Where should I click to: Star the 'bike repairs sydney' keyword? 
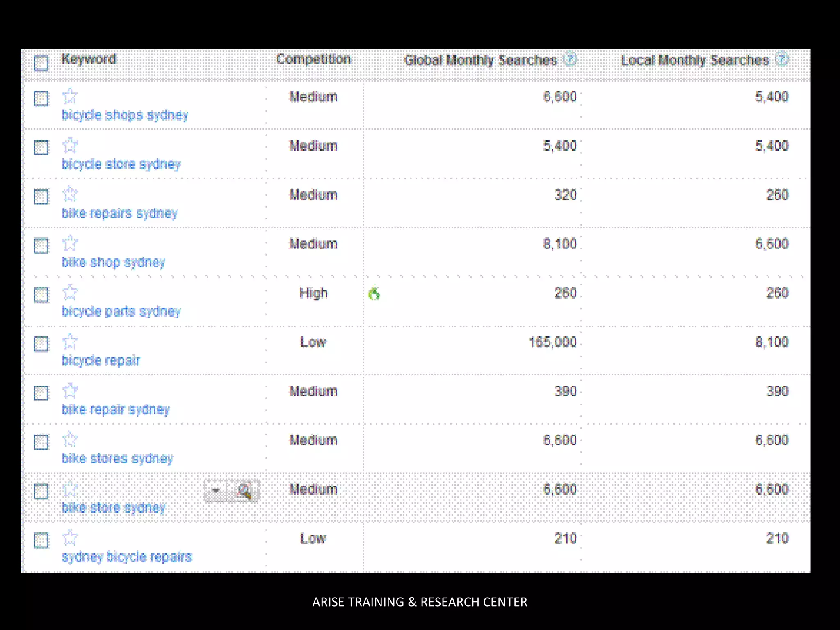tap(70, 194)
